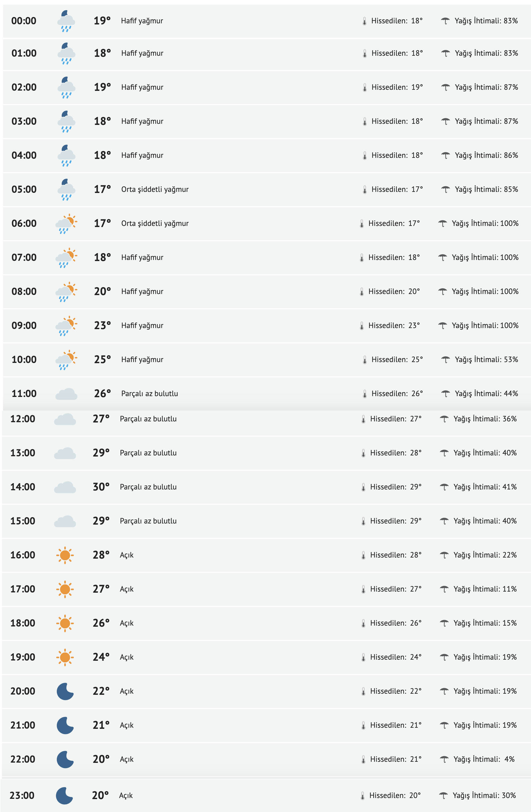Click the thermometer icon in the 13:00 row
This screenshot has height=812, width=531.
click(x=363, y=453)
